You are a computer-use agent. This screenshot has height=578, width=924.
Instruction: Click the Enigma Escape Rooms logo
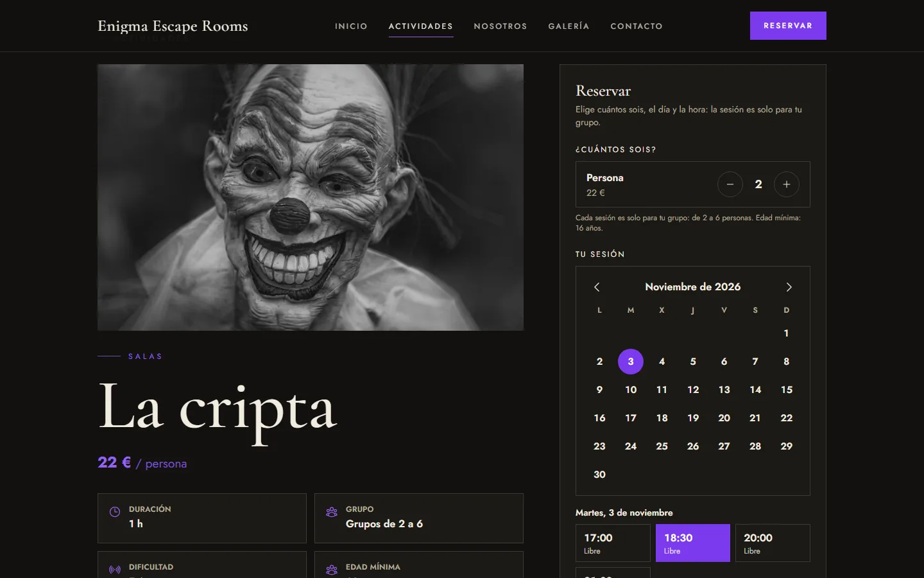pyautogui.click(x=173, y=26)
